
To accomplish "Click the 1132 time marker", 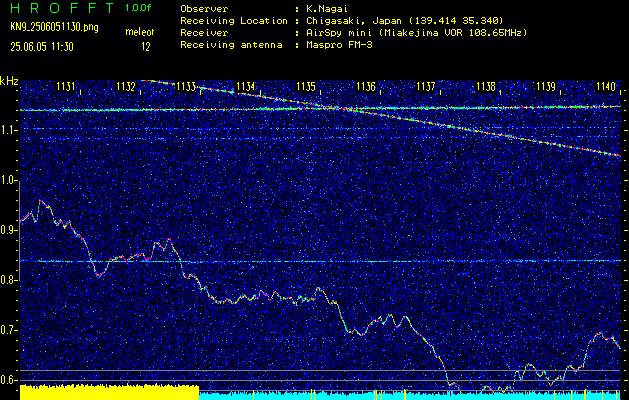I will (x=126, y=86).
